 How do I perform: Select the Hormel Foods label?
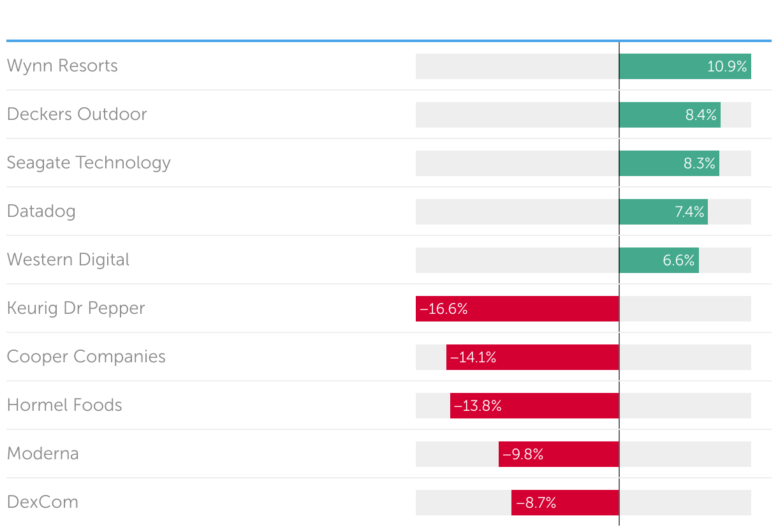click(x=64, y=405)
